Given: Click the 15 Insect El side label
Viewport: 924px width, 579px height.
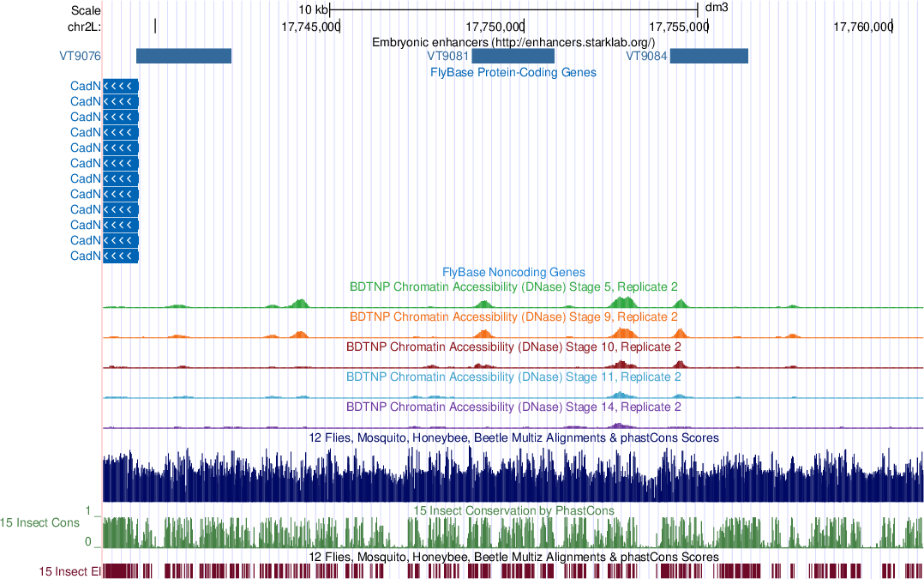Looking at the screenshot, I should coord(69,570).
